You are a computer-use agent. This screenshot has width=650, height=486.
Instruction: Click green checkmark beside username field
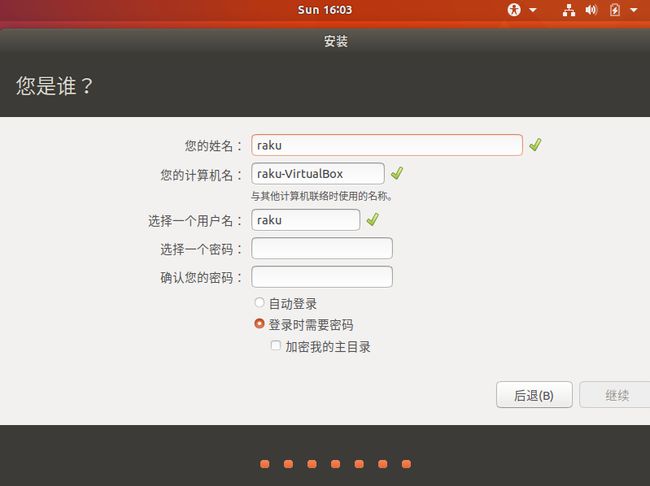[373, 219]
